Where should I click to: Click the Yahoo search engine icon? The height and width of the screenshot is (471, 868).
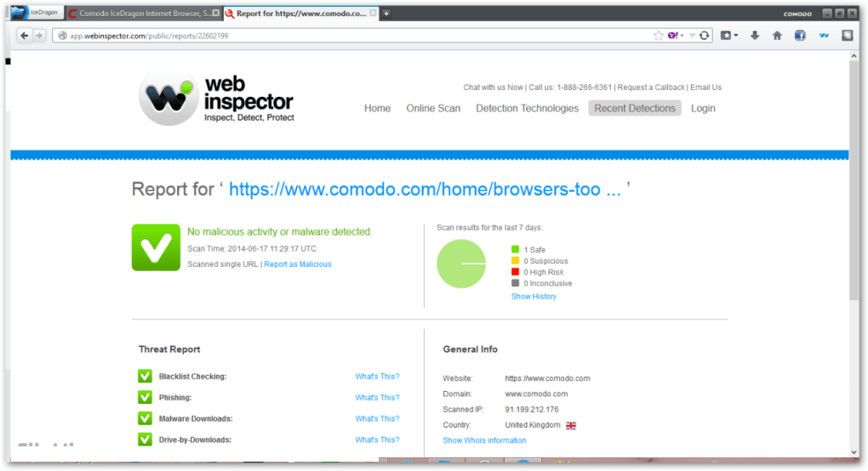coord(672,36)
